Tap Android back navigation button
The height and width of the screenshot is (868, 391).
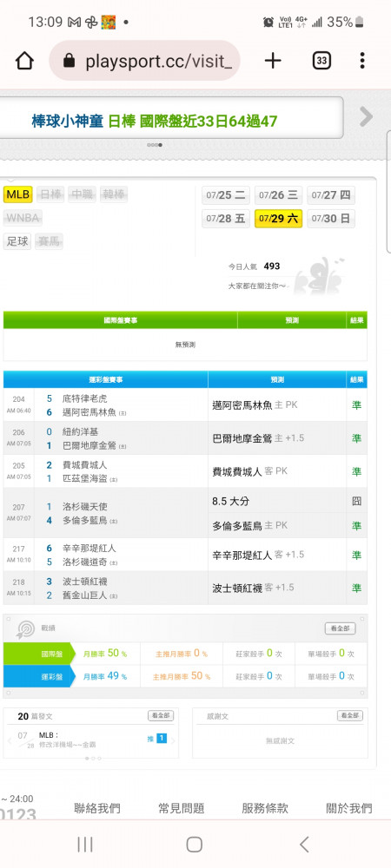coord(304,845)
